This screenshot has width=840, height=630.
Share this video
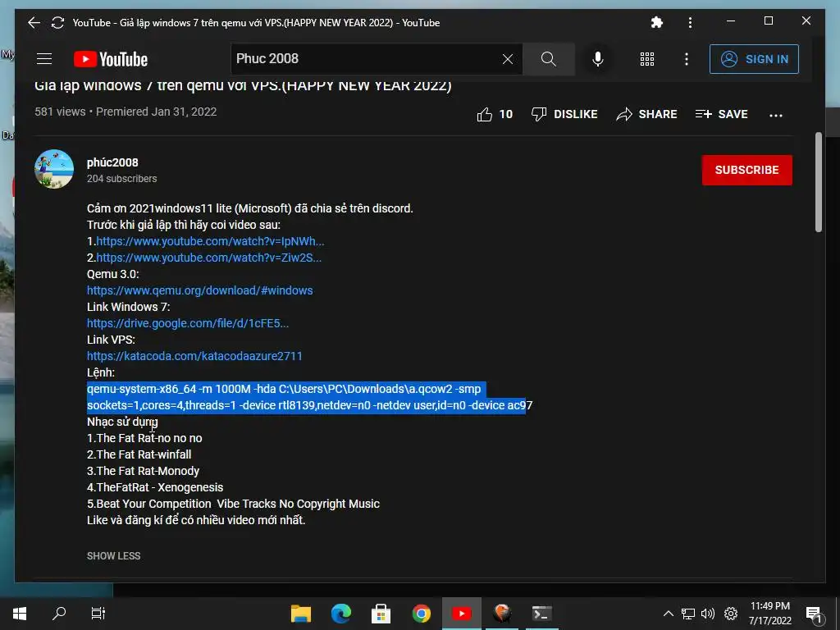(646, 114)
